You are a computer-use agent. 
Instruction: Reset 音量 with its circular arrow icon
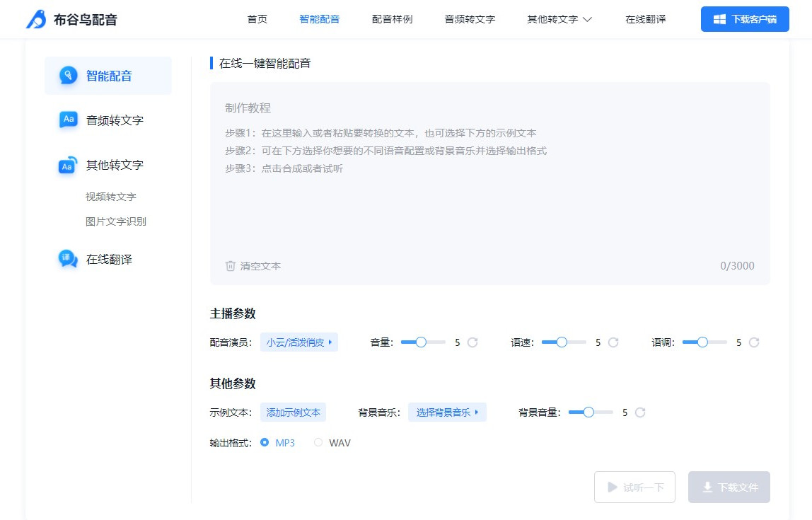pyautogui.click(x=472, y=342)
